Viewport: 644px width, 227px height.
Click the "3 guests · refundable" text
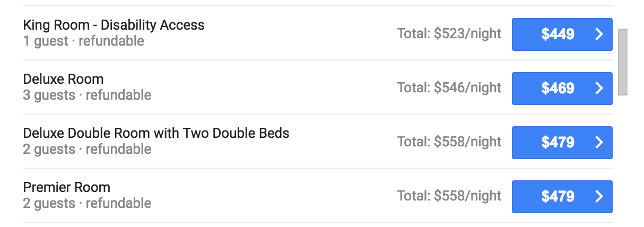click(87, 95)
